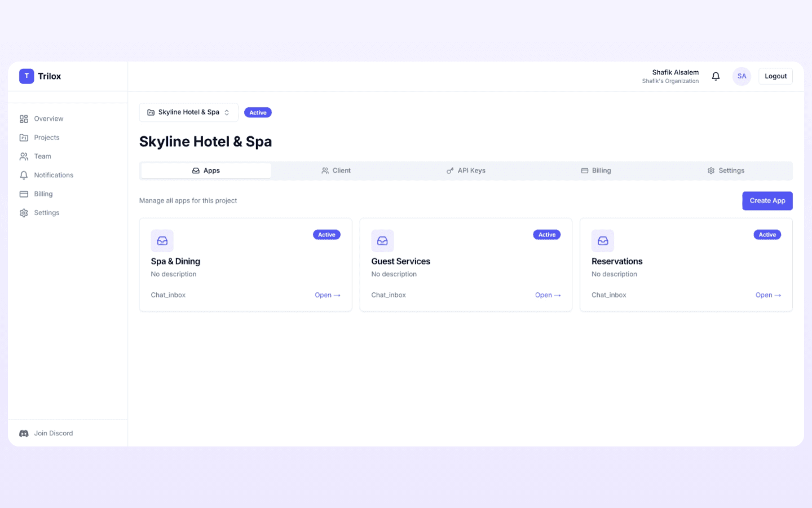Image resolution: width=812 pixels, height=508 pixels.
Task: Open the Skyline Hotel & Spa project dropdown
Action: (x=188, y=112)
